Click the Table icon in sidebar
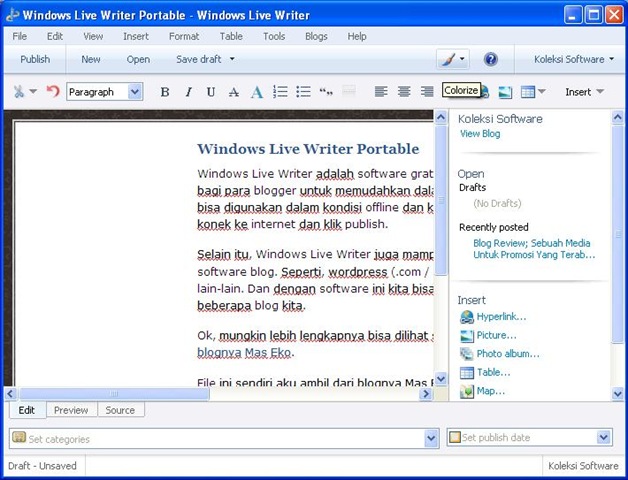The height and width of the screenshot is (480, 628). pyautogui.click(x=466, y=373)
